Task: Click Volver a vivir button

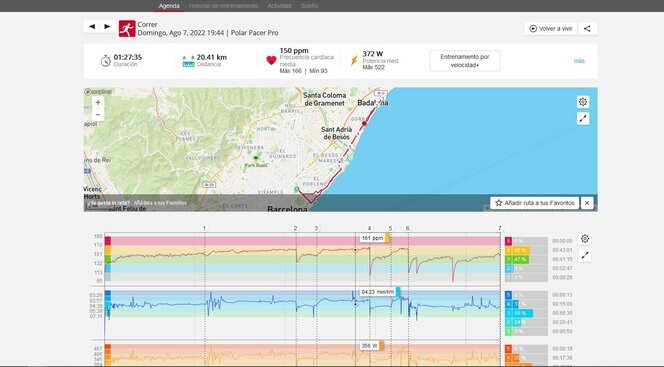Action: click(x=551, y=29)
